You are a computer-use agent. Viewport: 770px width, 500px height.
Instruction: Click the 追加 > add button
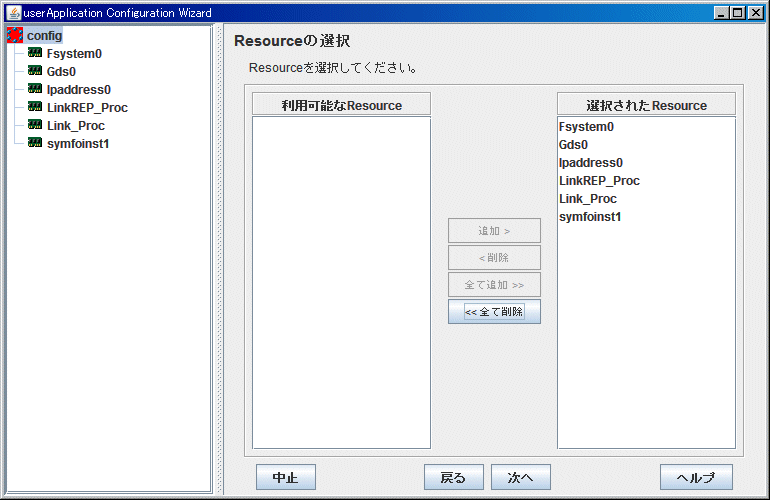tap(494, 230)
